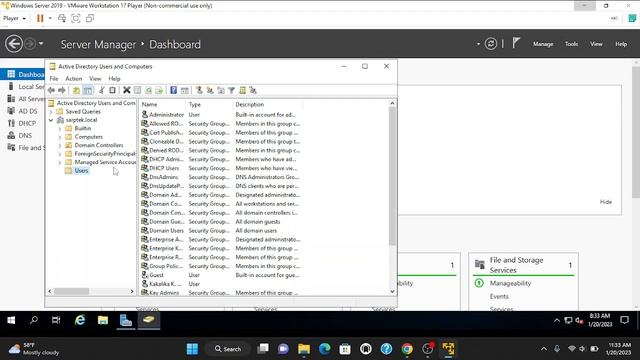The image size is (640, 360).
Task: Click the Server Manager back arrow button
Action: (14, 44)
